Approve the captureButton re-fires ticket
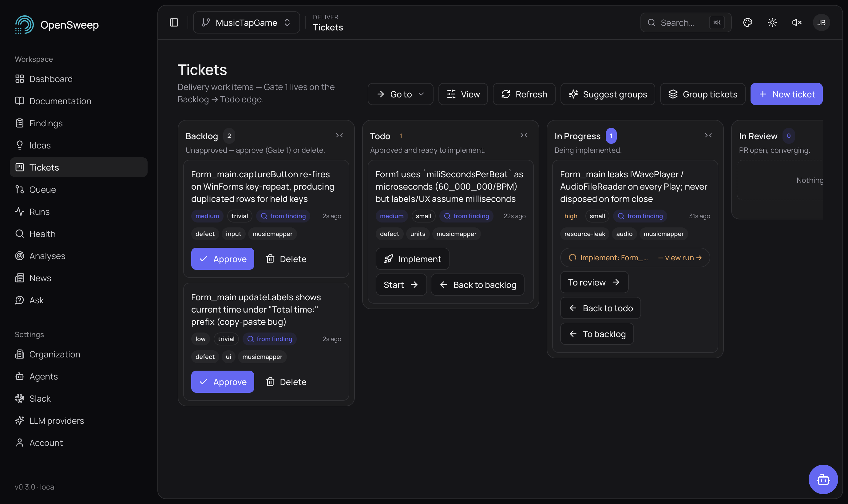 coord(223,259)
